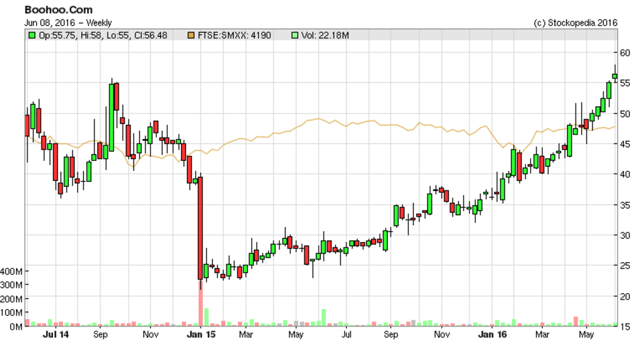Click the 'Mar' label after Jan 16
This screenshot has width=644, height=354.
pyautogui.click(x=541, y=335)
